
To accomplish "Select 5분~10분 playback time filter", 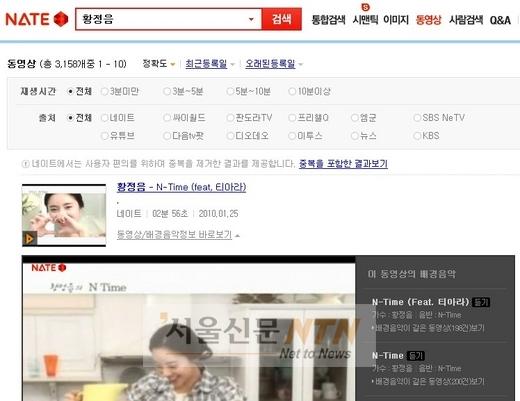I will tap(230, 91).
